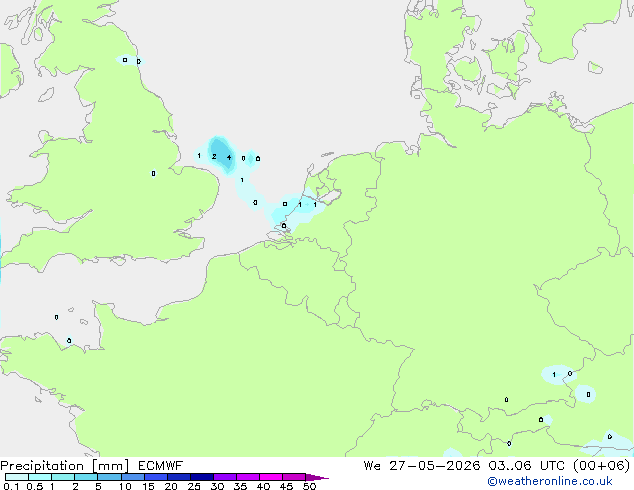634x490 pixels.
Task: Open the weatheronline.co.uk copyright link
Action: coord(549,481)
